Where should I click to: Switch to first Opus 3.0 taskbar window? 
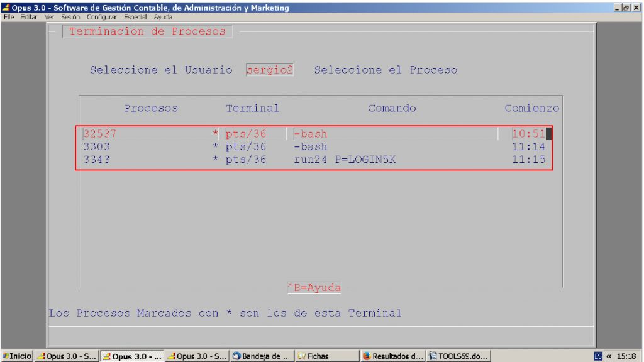[x=67, y=356]
